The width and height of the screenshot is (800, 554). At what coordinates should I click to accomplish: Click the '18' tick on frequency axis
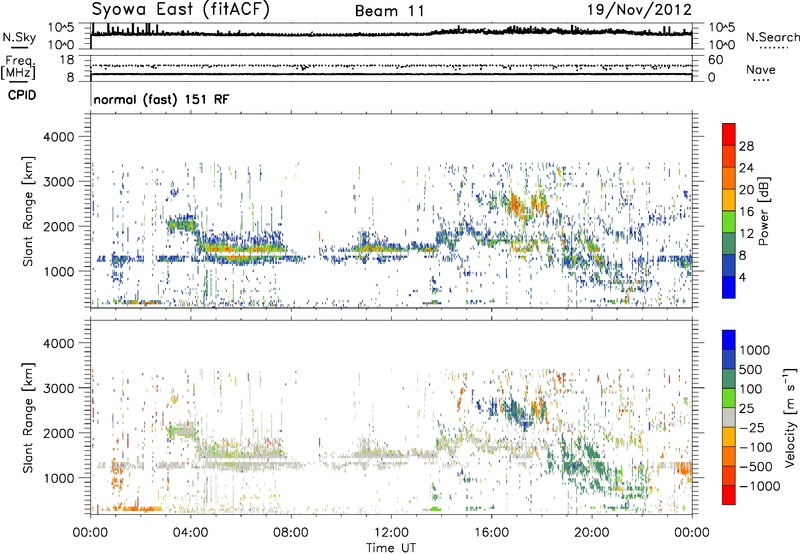pyautogui.click(x=67, y=60)
